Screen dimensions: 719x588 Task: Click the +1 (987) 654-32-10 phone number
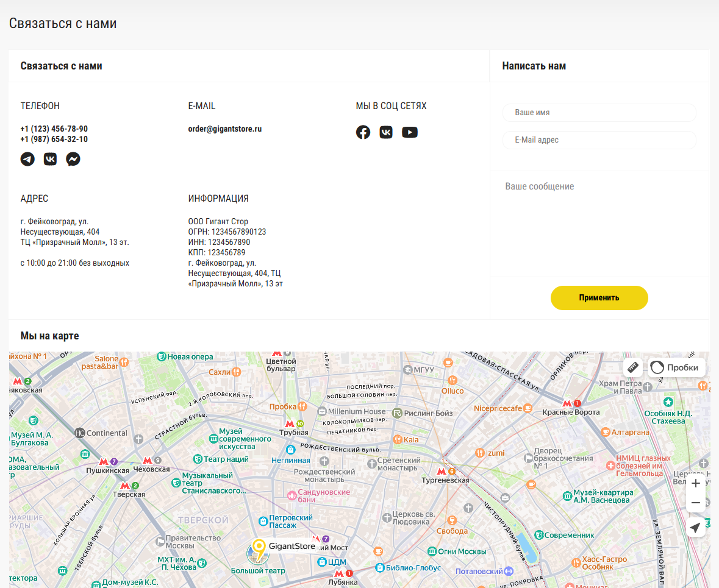[x=54, y=140]
